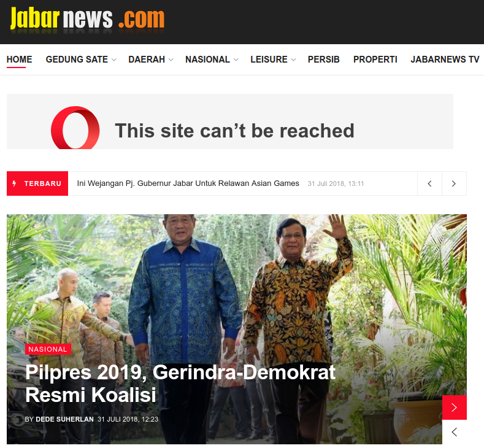The height and width of the screenshot is (448, 484).
Task: Expand the DAERAH dropdown chevron
Action: coord(171,60)
